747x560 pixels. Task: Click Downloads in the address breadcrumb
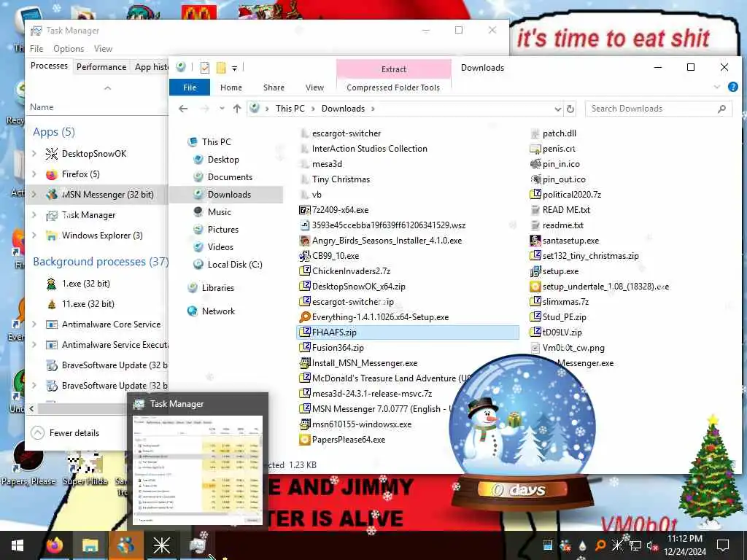click(x=343, y=109)
